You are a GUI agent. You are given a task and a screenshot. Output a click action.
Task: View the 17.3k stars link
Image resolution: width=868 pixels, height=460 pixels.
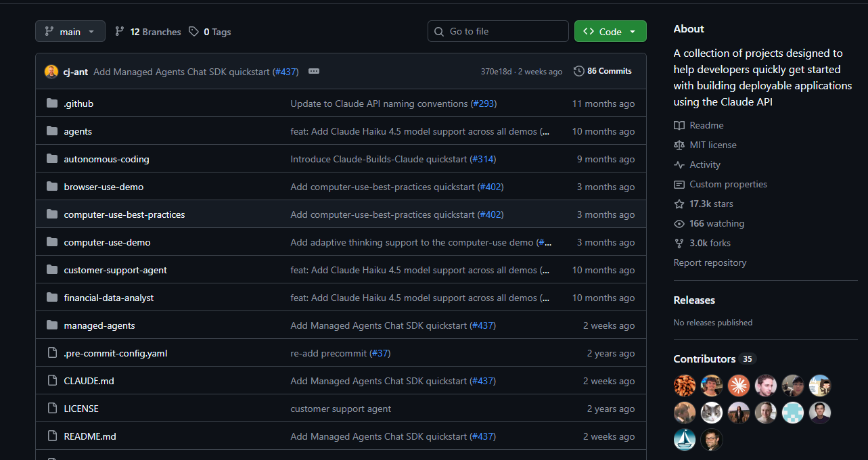point(711,204)
